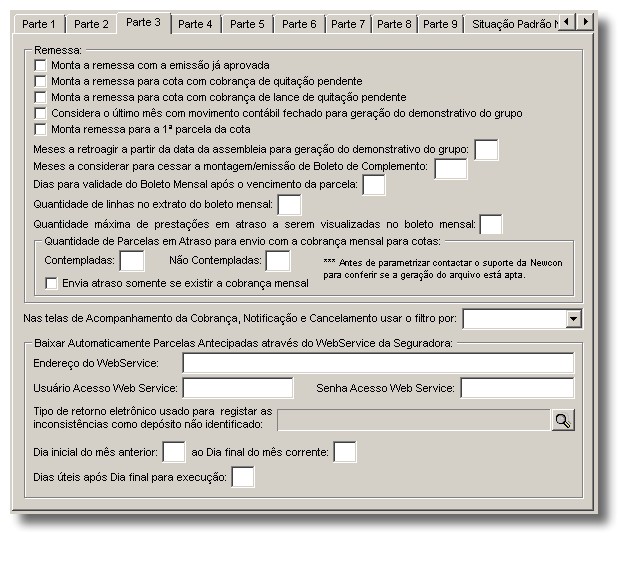Click the Tipo de retorno eletrônico field
This screenshot has height=564, width=618.
(x=414, y=420)
